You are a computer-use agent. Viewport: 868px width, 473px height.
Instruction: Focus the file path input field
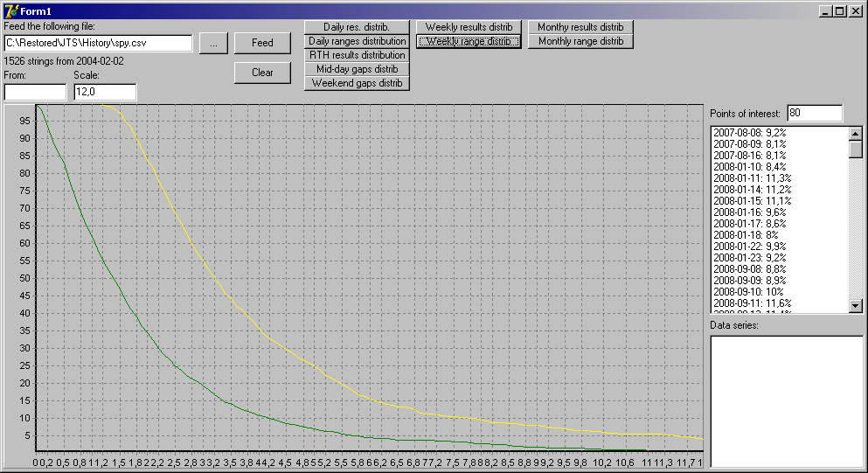coord(98,43)
